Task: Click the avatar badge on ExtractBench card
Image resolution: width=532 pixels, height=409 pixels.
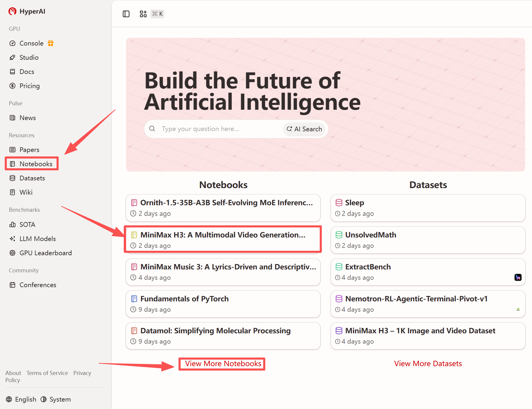Action: (x=518, y=277)
